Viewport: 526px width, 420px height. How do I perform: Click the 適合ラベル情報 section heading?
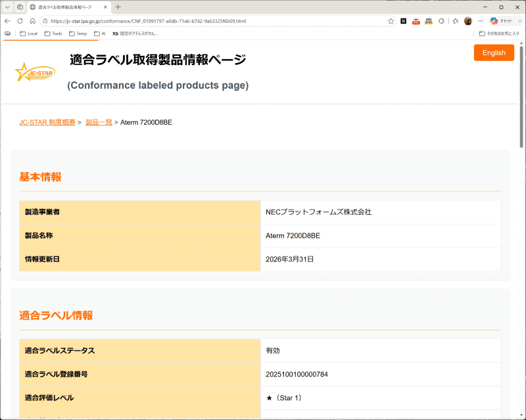(56, 315)
